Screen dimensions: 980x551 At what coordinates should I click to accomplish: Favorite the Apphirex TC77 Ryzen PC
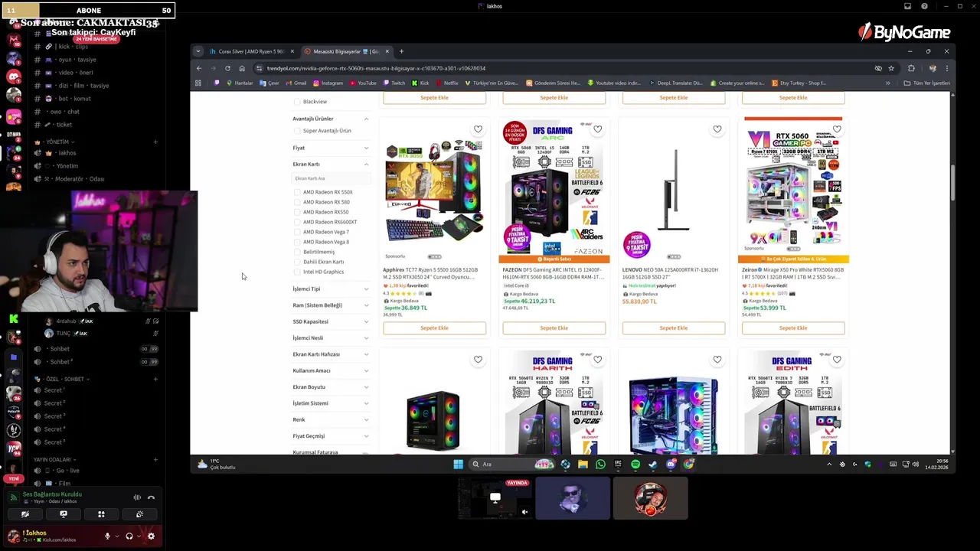[x=478, y=129]
